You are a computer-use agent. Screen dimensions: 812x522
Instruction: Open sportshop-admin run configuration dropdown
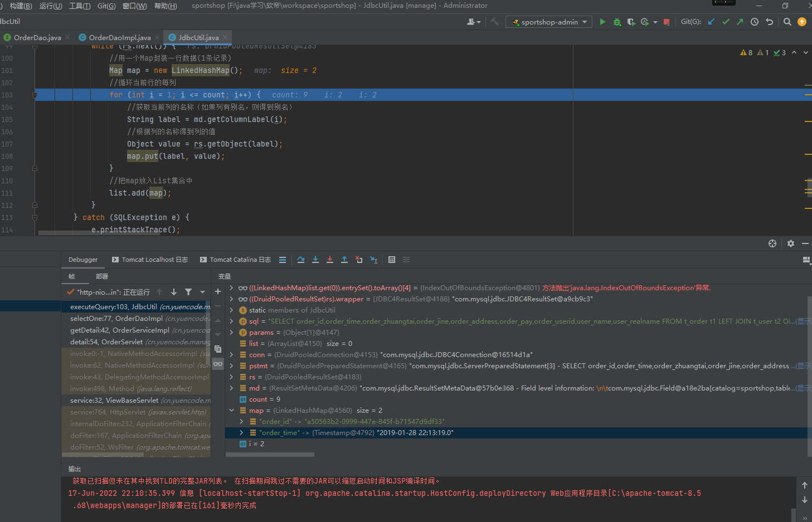point(549,22)
